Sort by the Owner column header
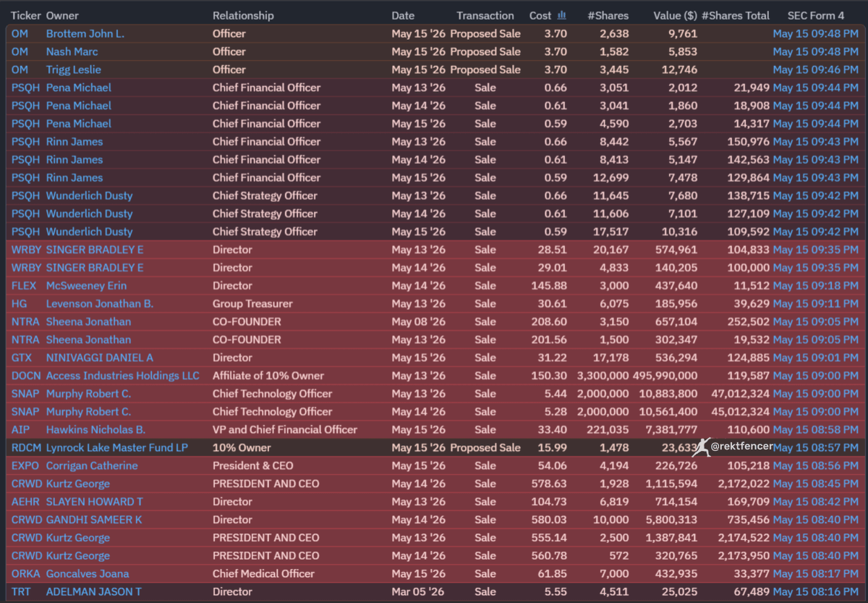 point(62,15)
